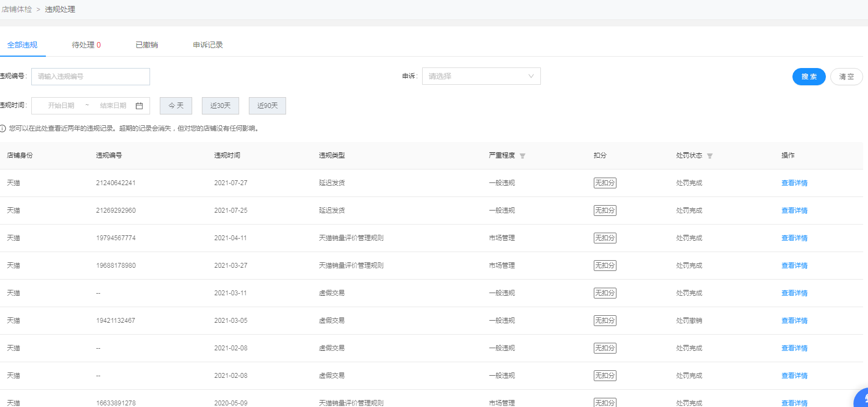The height and width of the screenshot is (407, 868).
Task: View details for violation 19794567774
Action: click(795, 238)
